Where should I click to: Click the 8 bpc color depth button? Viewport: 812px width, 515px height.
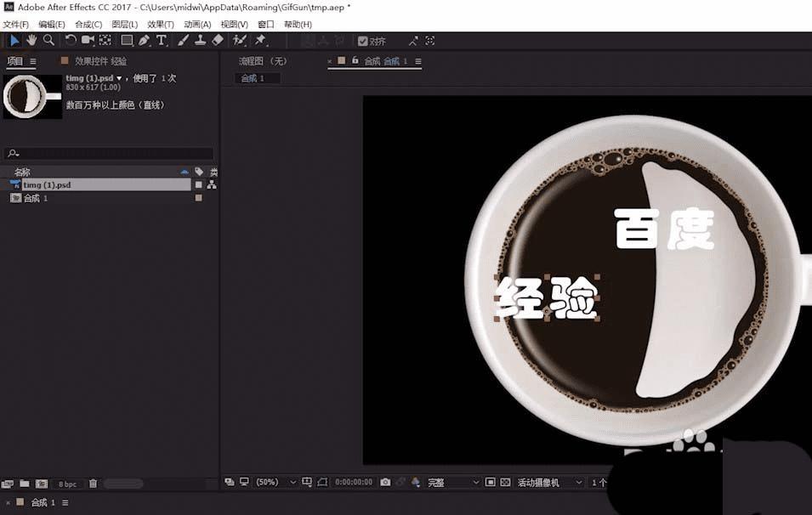point(67,484)
